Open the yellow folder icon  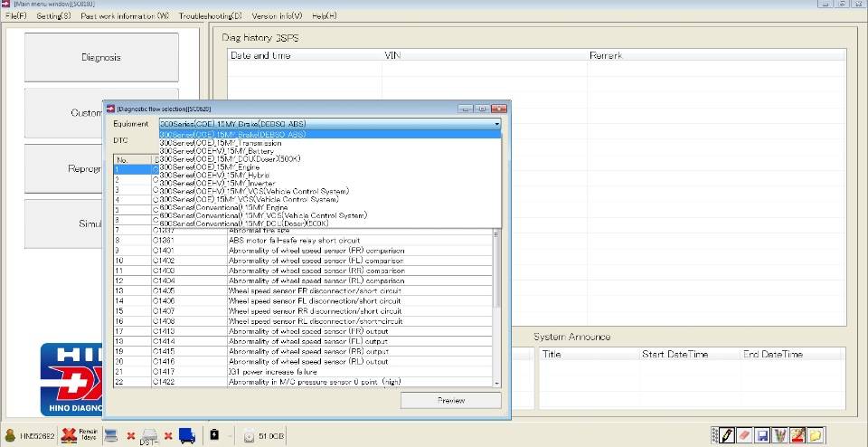click(815, 435)
